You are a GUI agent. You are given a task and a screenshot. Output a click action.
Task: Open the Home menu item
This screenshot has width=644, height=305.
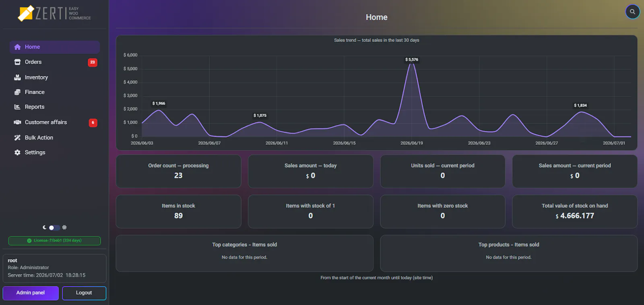coord(55,47)
